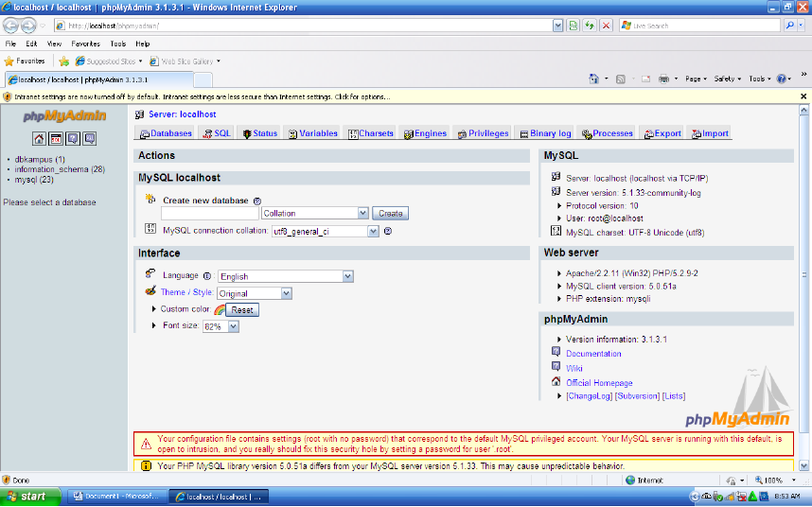Switch to the Status tab
Screen dimensions: 812x507
259,133
